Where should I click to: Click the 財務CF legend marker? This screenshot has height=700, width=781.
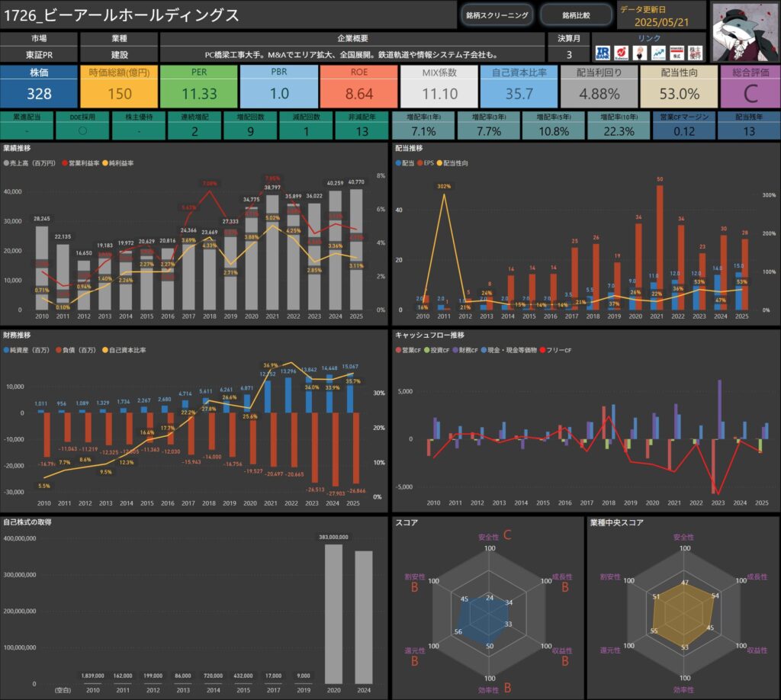point(455,351)
